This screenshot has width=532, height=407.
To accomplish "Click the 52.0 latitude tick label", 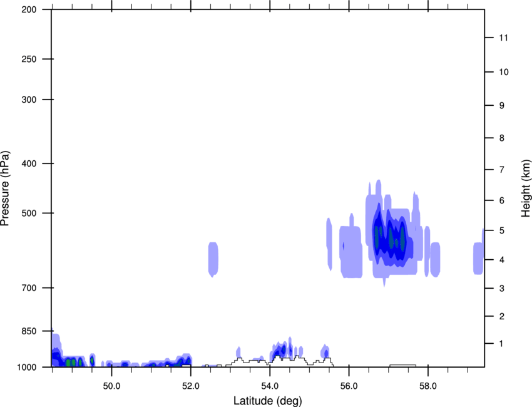I will 191,386.
